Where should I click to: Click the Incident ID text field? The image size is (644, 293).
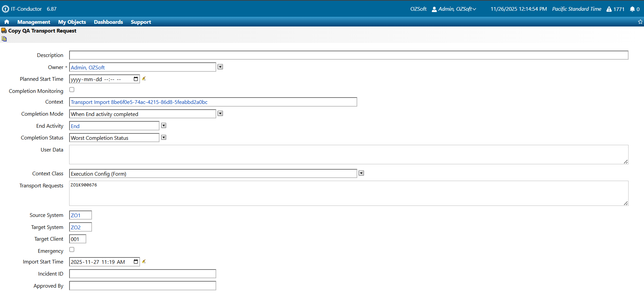coord(142,274)
